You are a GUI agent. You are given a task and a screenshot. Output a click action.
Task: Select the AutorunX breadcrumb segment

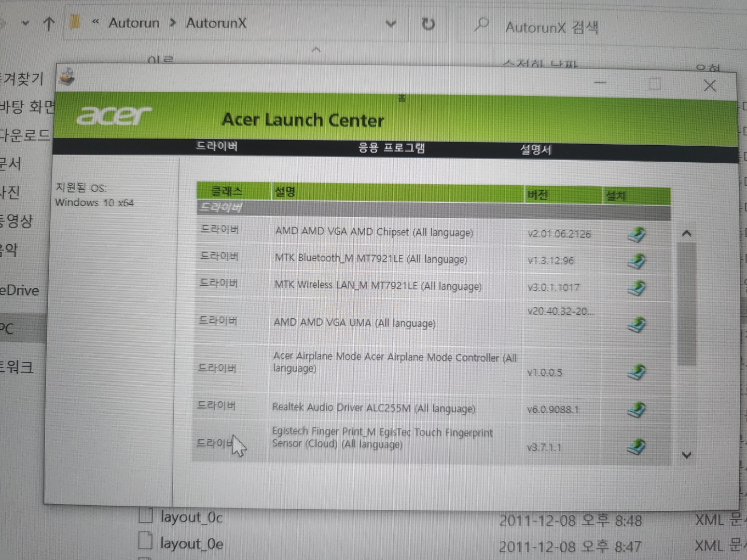(216, 23)
